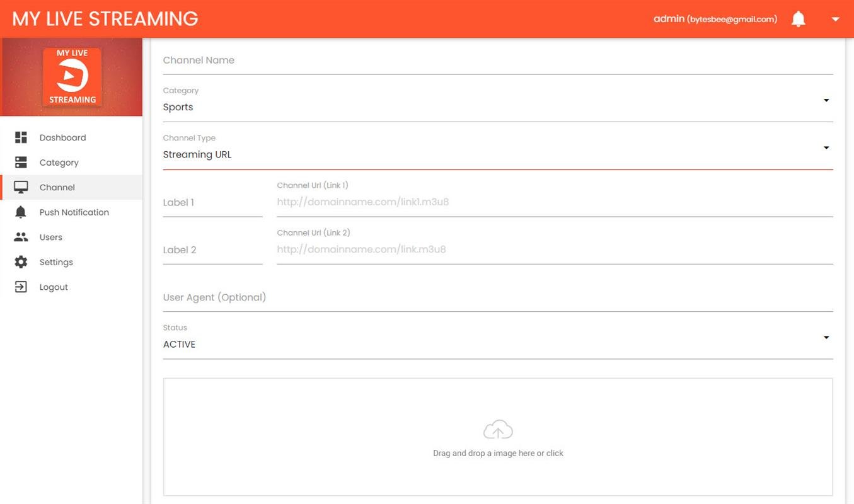This screenshot has height=504, width=854.
Task: Click the Category sidebar icon
Action: [21, 162]
